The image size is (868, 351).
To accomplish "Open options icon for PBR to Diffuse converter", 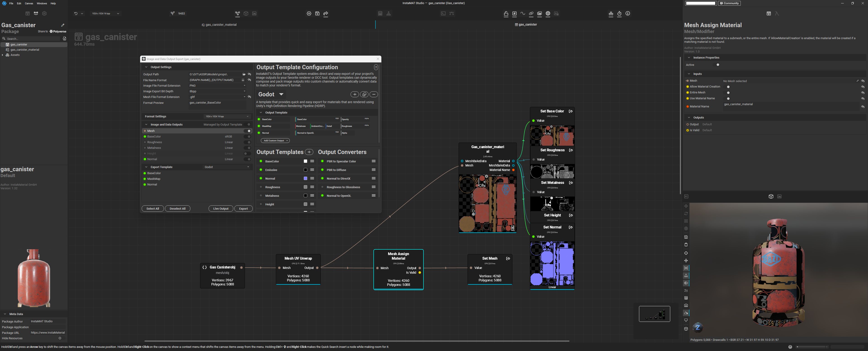I will coord(373,170).
